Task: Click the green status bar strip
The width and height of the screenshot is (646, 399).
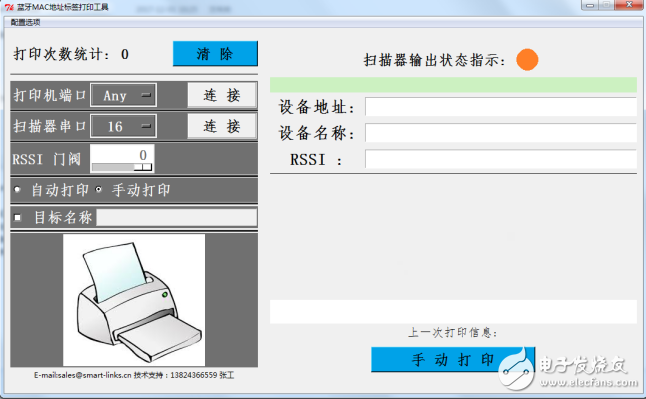Action: click(453, 84)
